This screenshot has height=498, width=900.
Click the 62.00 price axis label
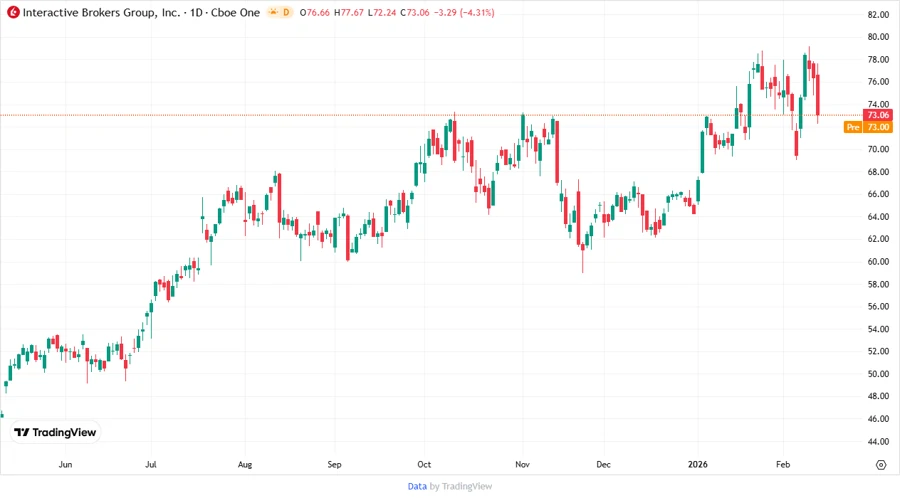[x=878, y=239]
